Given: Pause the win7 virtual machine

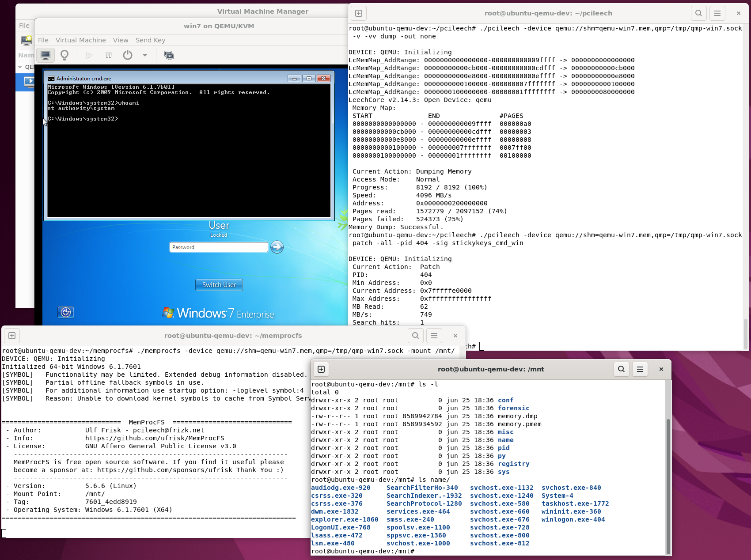Looking at the screenshot, I should coord(109,55).
